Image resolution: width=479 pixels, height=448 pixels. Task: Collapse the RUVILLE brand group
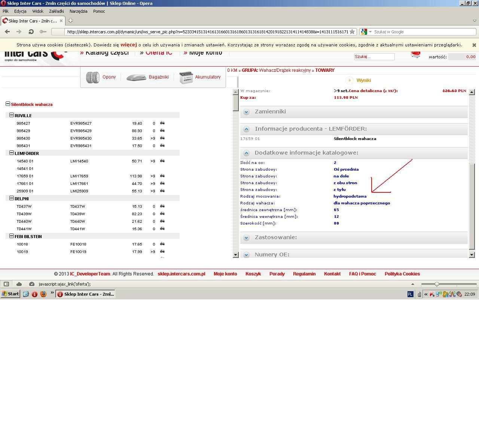12,115
